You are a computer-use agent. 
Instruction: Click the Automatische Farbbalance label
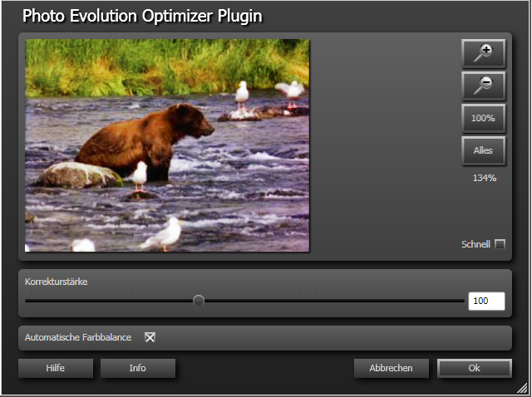click(78, 337)
